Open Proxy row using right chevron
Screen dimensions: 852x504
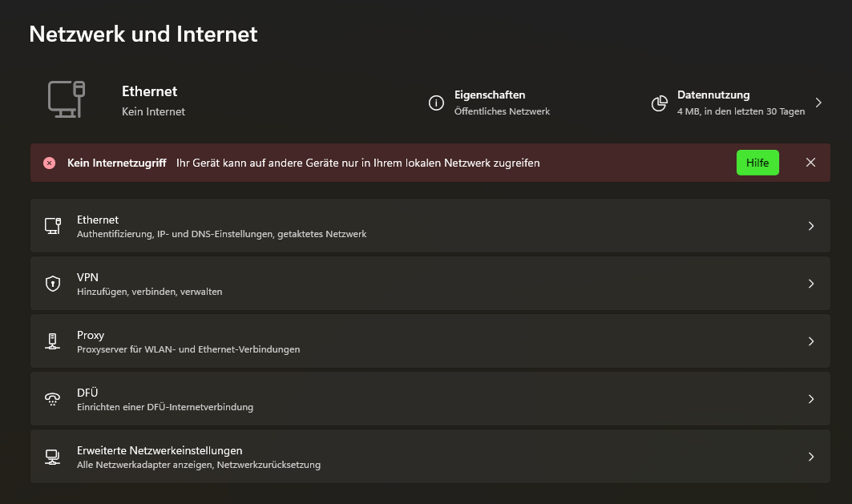click(x=811, y=341)
